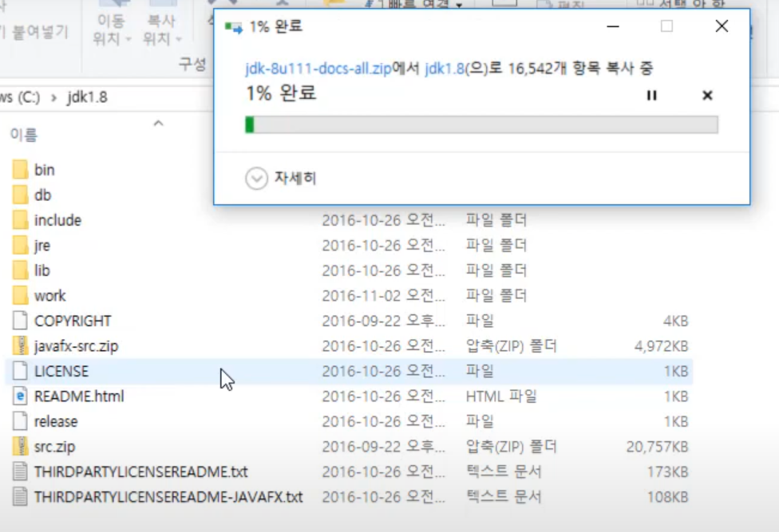The image size is (779, 532).
Task: Click the README.html browser file icon
Action: click(x=21, y=396)
